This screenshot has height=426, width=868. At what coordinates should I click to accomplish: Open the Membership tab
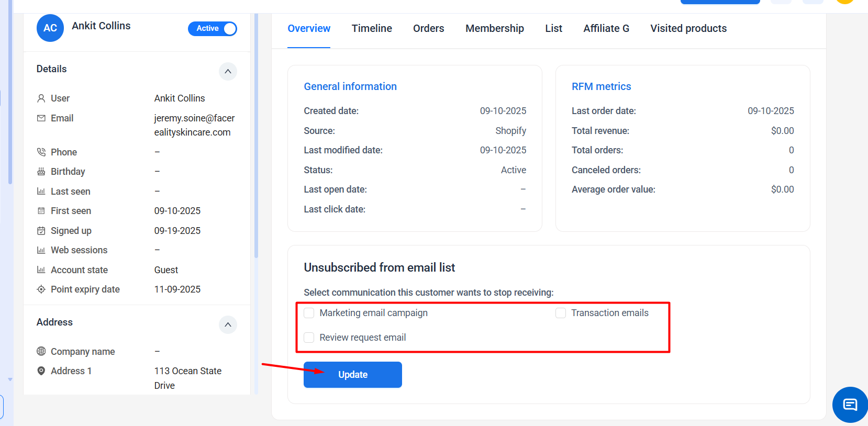(494, 28)
